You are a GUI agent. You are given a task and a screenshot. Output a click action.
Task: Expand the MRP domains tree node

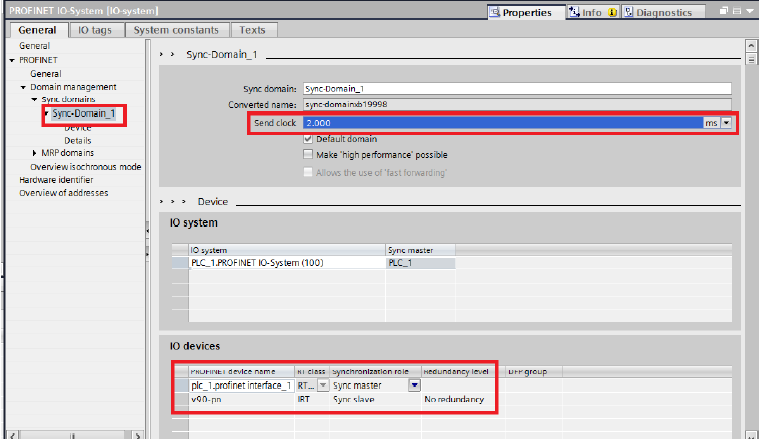coord(35,153)
